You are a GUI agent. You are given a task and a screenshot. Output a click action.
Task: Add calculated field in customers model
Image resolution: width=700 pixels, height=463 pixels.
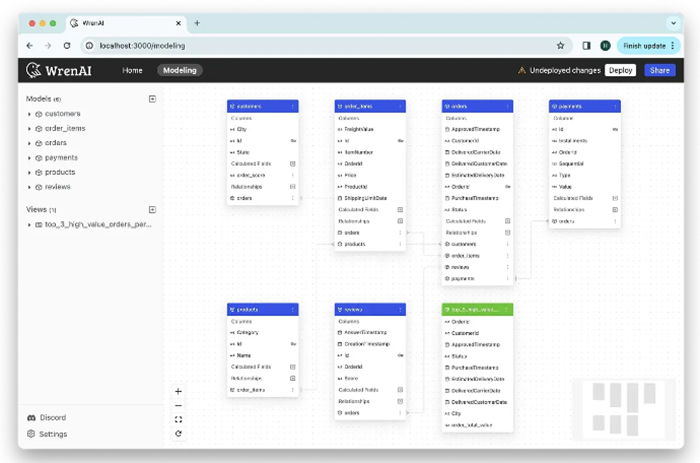(293, 163)
